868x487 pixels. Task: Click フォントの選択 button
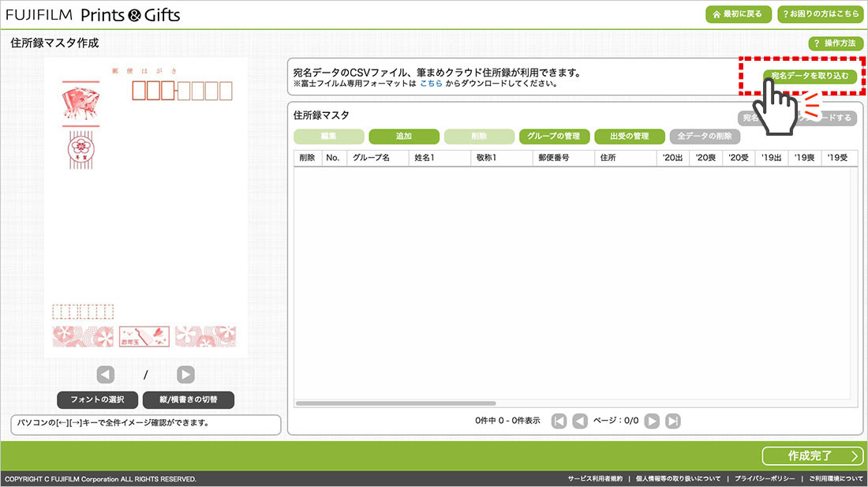point(97,399)
